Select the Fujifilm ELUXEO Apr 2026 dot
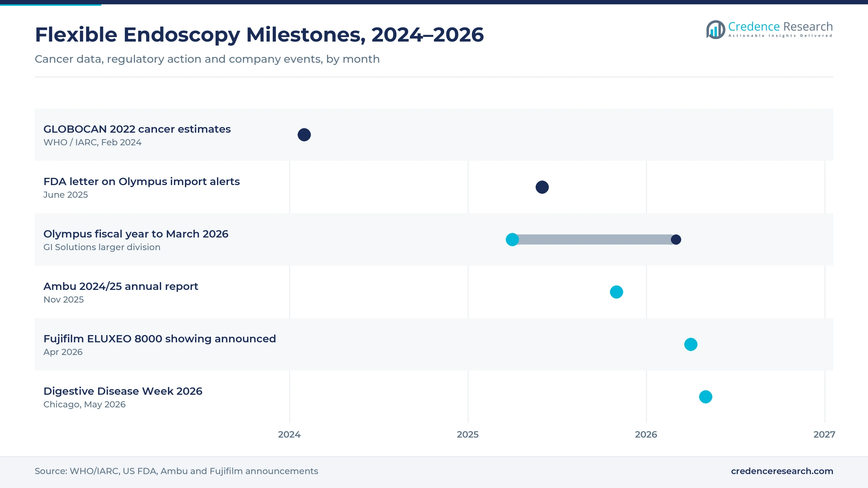 pos(691,344)
